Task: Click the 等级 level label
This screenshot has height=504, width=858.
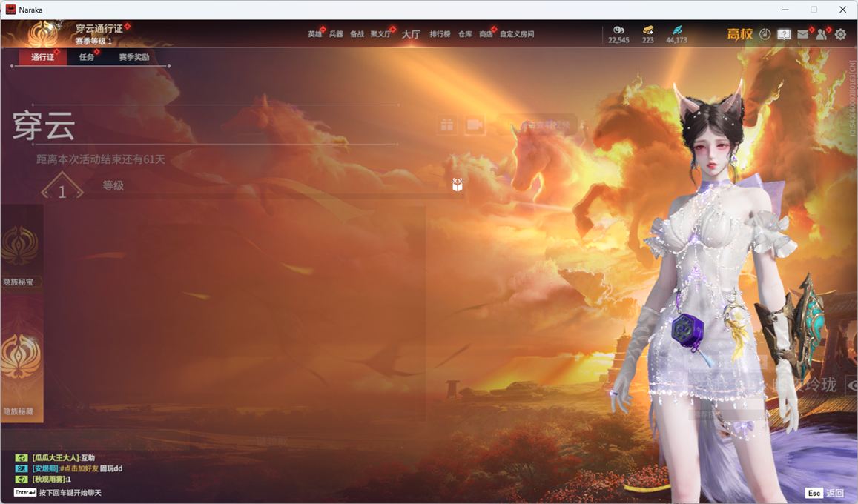Action: pyautogui.click(x=113, y=185)
